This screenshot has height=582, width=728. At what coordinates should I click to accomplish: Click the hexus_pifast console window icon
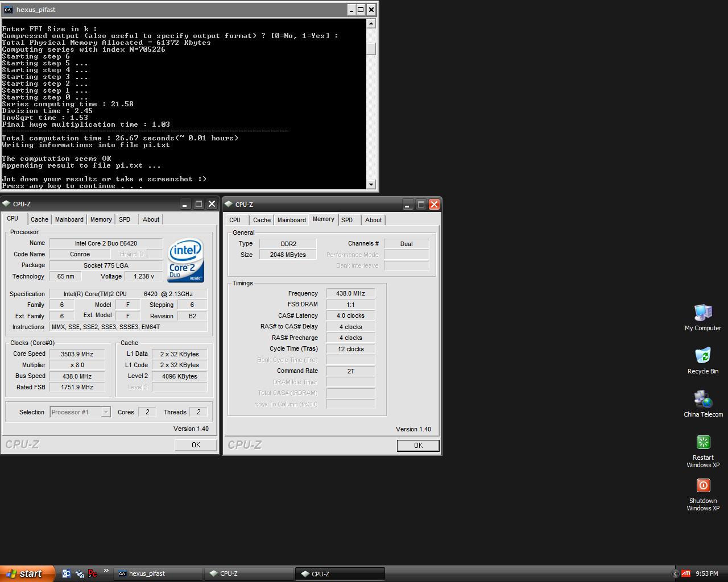(7, 10)
